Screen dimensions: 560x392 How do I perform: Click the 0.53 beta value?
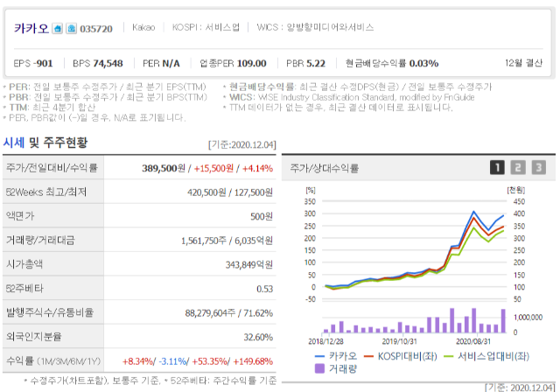point(264,289)
